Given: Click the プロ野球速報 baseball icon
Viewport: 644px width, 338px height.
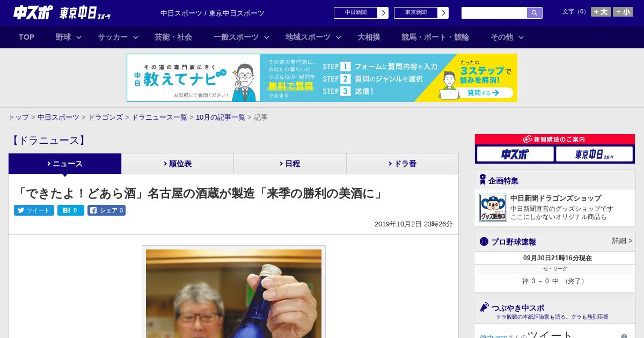Looking at the screenshot, I should coord(484,241).
